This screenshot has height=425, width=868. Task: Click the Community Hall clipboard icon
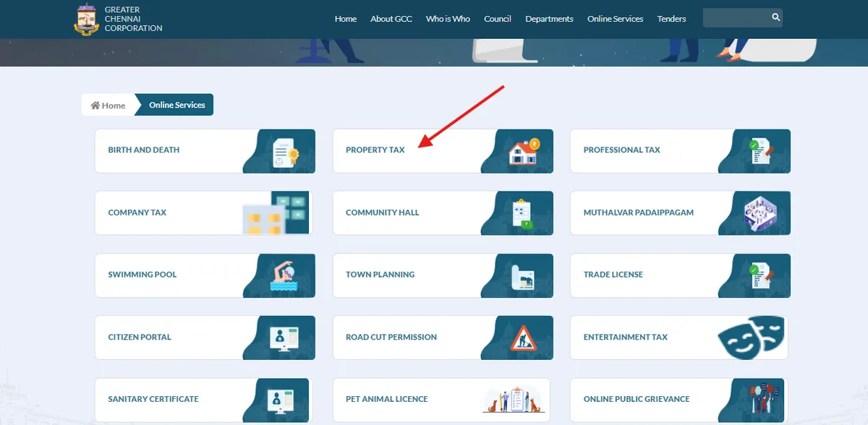pos(522,214)
